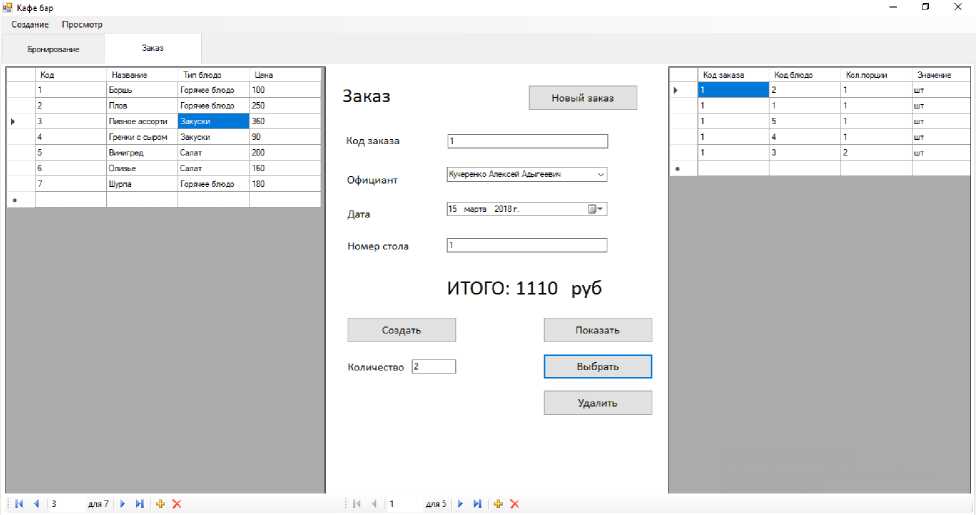
Task: Select the Пивное ассорти cell
Action: click(142, 121)
